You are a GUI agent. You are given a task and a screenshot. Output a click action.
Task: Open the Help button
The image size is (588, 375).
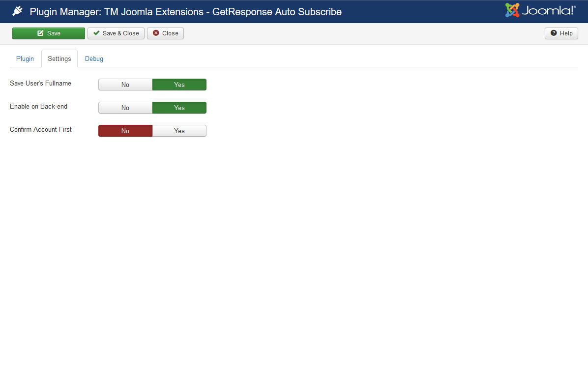tap(561, 33)
